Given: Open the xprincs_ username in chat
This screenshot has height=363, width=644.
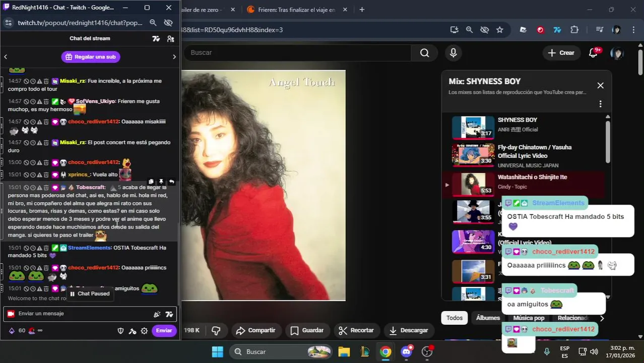Looking at the screenshot, I should (x=79, y=174).
